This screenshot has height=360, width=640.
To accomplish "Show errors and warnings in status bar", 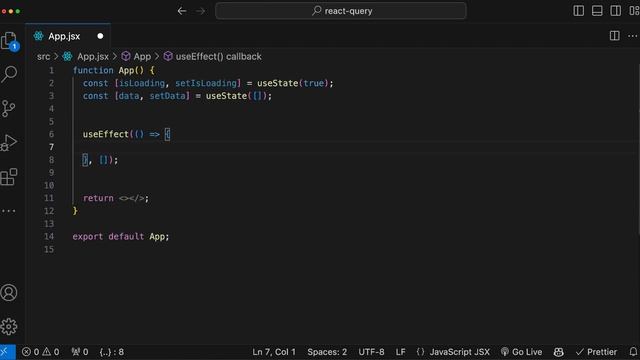I will point(40,352).
